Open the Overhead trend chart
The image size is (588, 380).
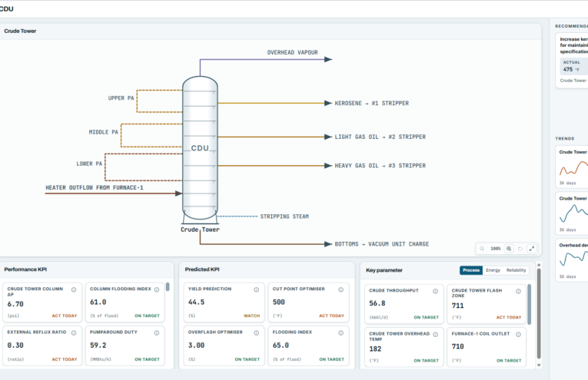573,260
